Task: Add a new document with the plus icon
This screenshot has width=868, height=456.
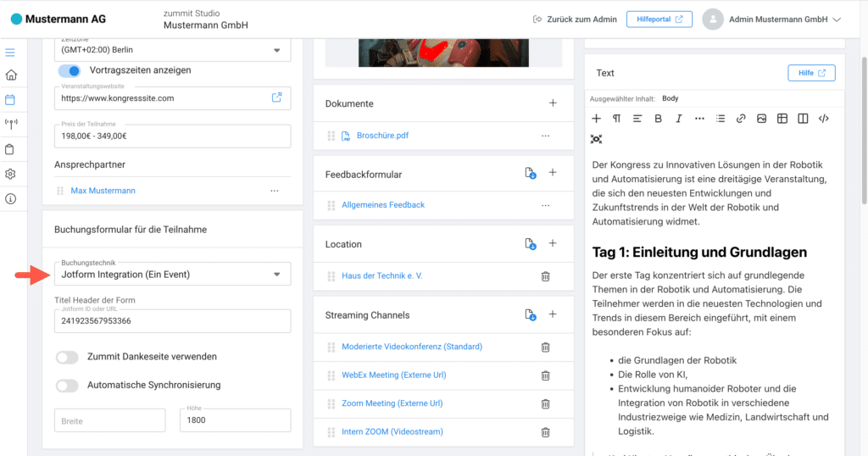Action: (x=553, y=103)
